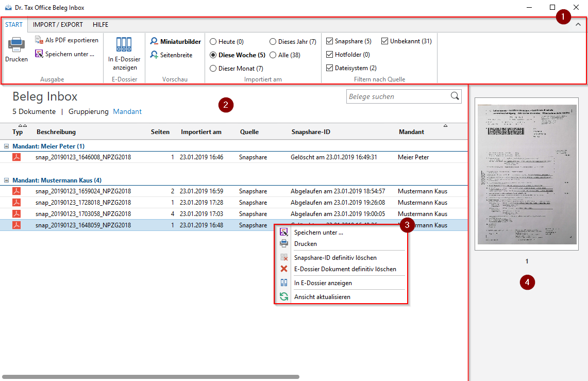The image size is (588, 381).
Task: Click PDF icon of snap_20190123_1648059_NPZG2018
Action: pos(16,225)
